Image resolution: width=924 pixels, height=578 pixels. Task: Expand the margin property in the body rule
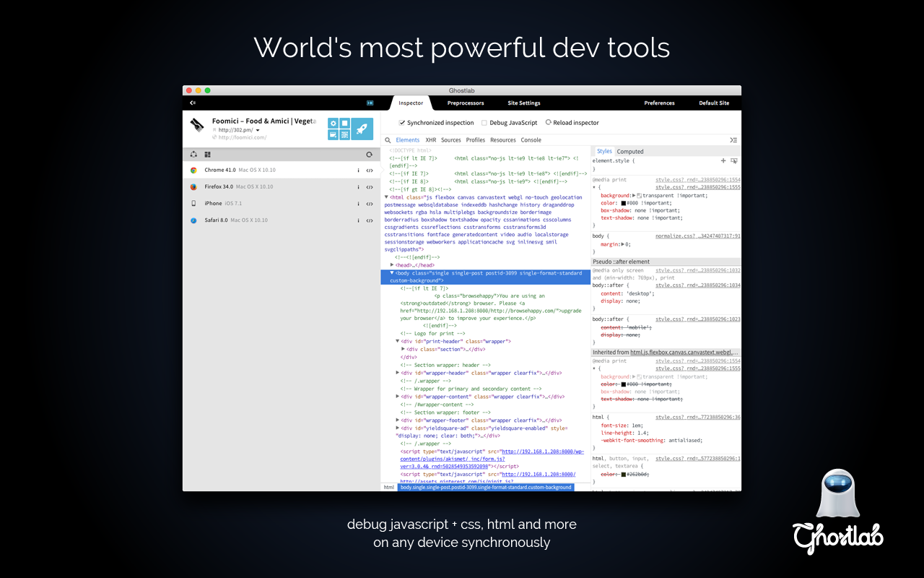click(623, 244)
